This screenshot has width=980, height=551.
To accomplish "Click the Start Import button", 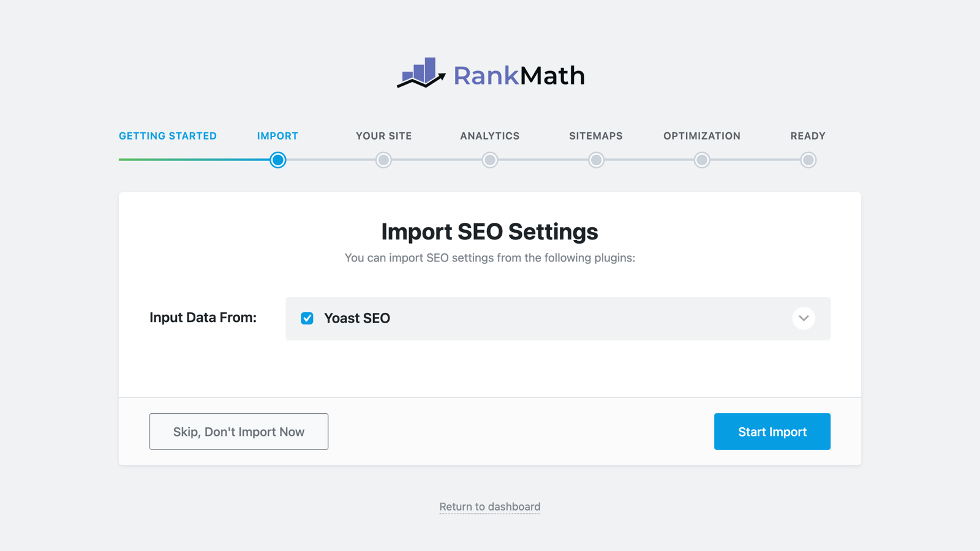I will coord(772,432).
